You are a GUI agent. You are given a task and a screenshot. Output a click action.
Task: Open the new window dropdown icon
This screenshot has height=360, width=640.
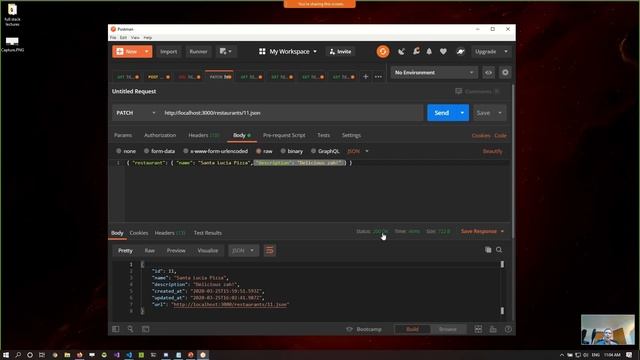pos(225,51)
